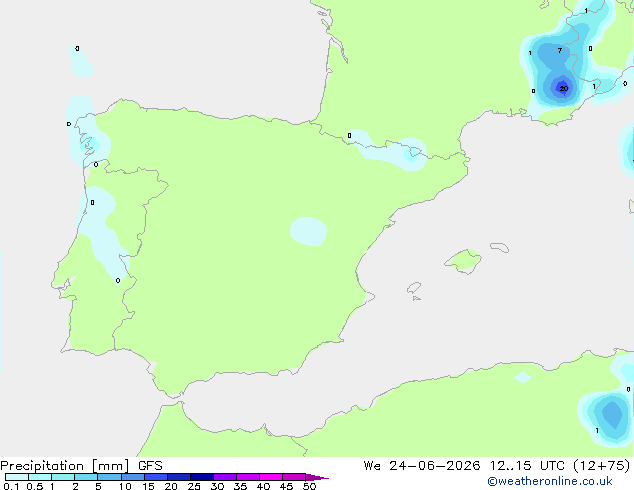Click the 15–20 mm legend color swatch
The width and height of the screenshot is (634, 490).
coord(156,477)
